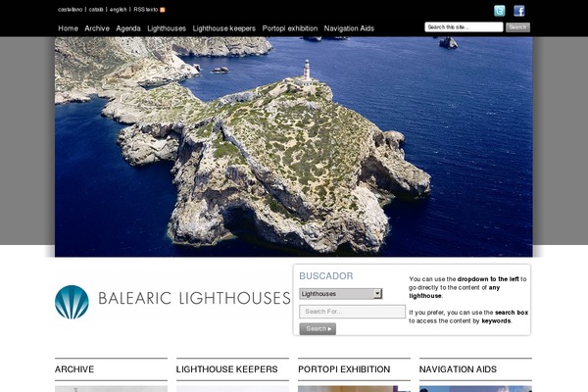Screen dimensions: 588x392
Task: Focus the 'Search For...' input field
Action: pyautogui.click(x=352, y=312)
